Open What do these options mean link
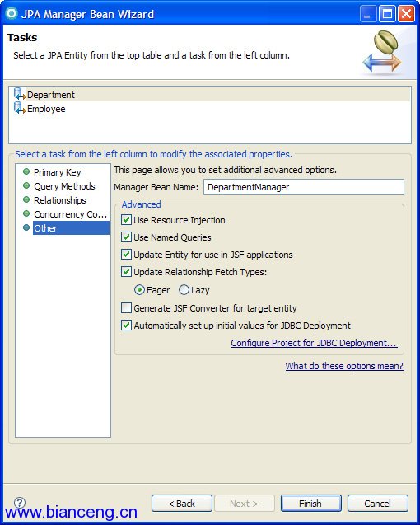 (x=344, y=366)
